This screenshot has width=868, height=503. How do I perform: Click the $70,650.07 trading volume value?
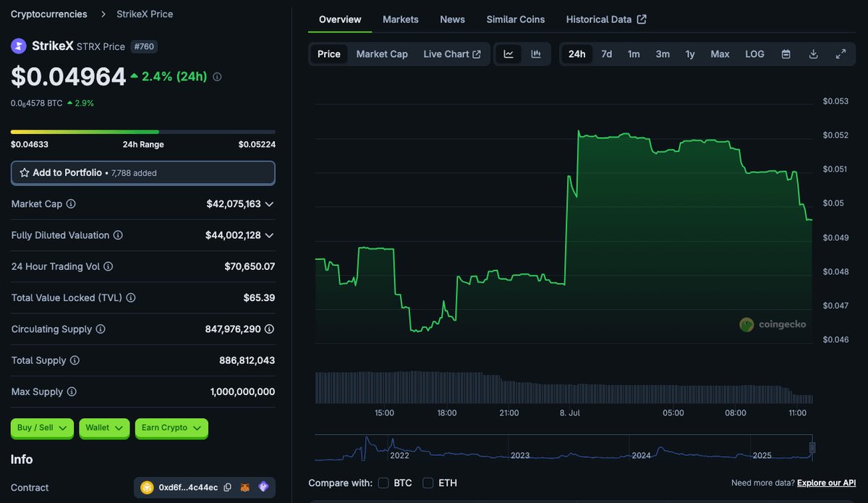pos(250,266)
